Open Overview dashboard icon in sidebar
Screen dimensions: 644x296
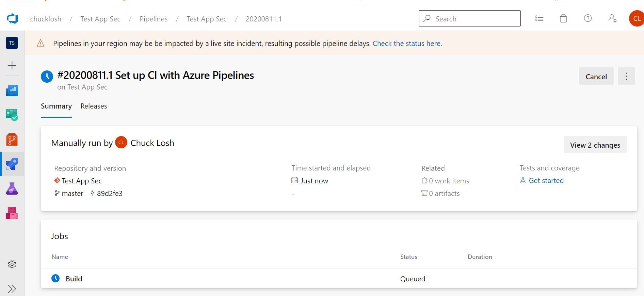pos(12,91)
